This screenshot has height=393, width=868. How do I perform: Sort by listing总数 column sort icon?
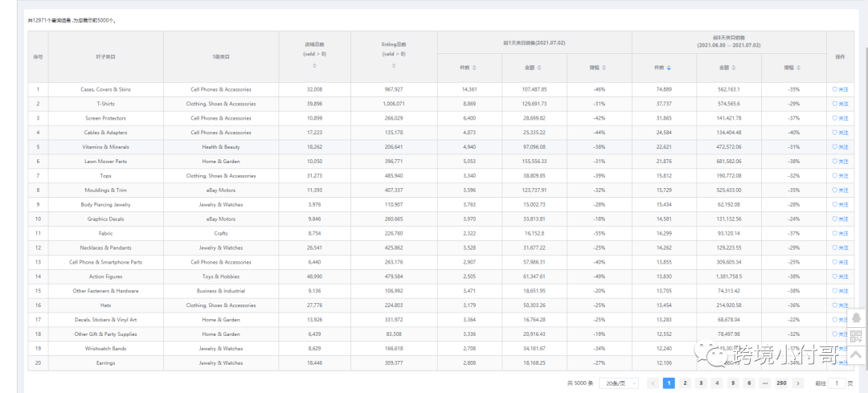point(394,67)
